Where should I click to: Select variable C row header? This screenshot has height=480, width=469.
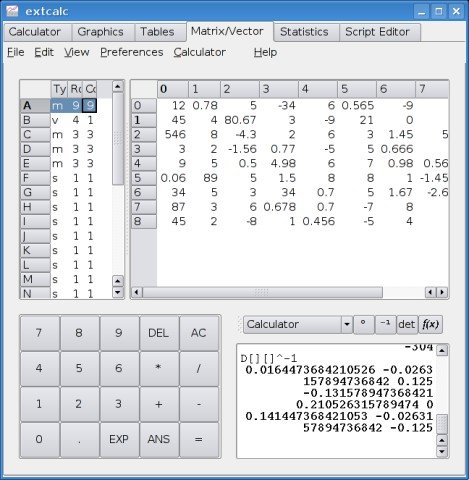pos(35,135)
